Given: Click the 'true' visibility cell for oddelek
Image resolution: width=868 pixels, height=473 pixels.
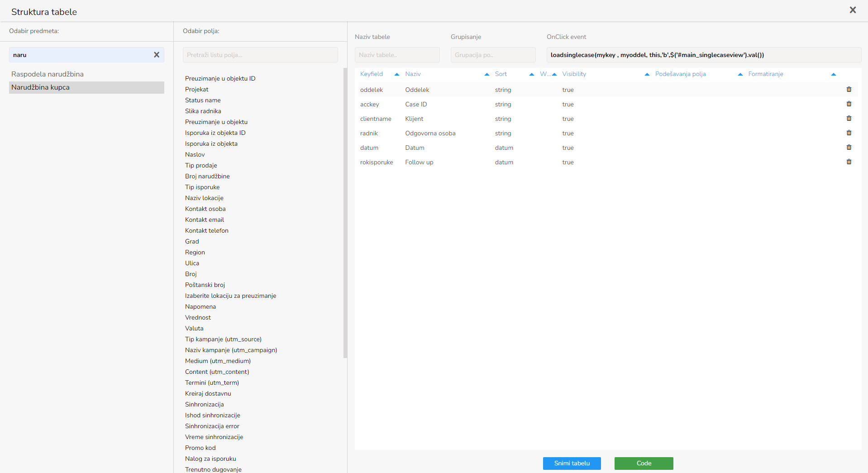Looking at the screenshot, I should (568, 90).
